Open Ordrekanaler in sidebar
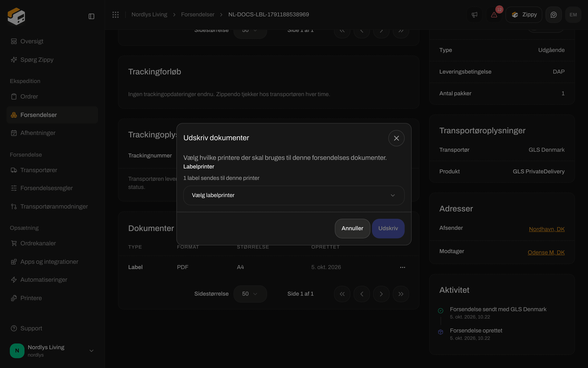Screen dimensions: 588x368 tap(52, 243)
